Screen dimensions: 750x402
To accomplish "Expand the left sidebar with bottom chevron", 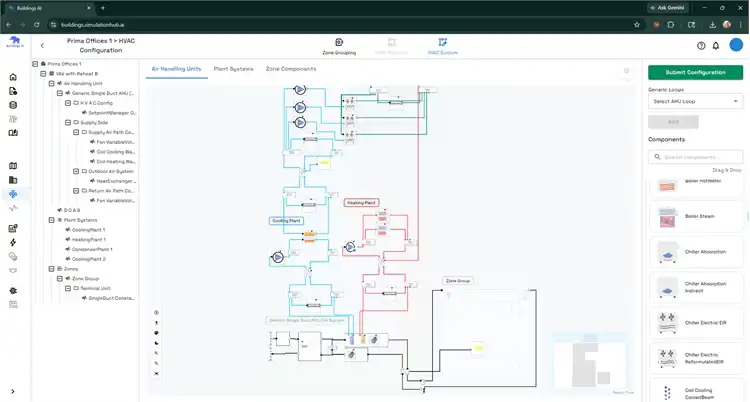I will [13, 391].
